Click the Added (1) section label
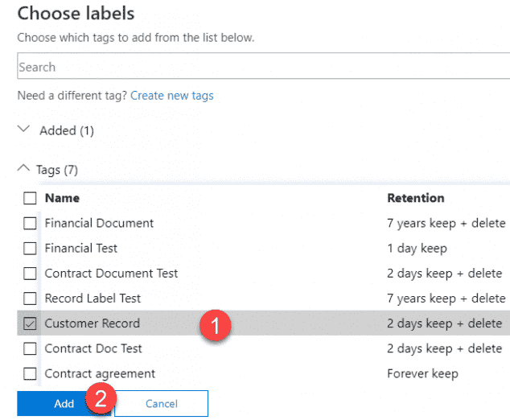This screenshot has width=510, height=420. pos(67,131)
